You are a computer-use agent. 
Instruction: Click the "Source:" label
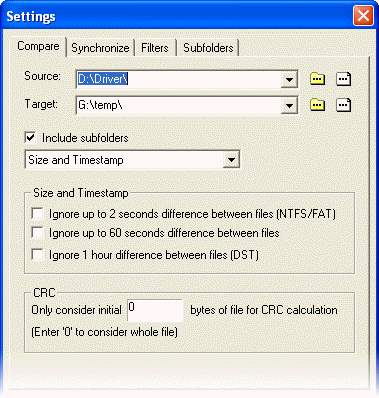coord(42,76)
